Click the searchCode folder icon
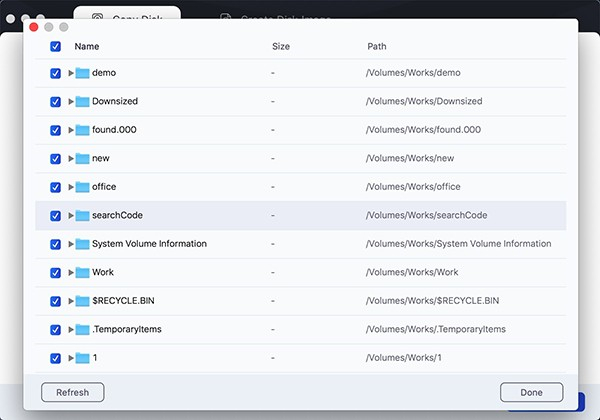The height and width of the screenshot is (420, 600). click(x=83, y=215)
